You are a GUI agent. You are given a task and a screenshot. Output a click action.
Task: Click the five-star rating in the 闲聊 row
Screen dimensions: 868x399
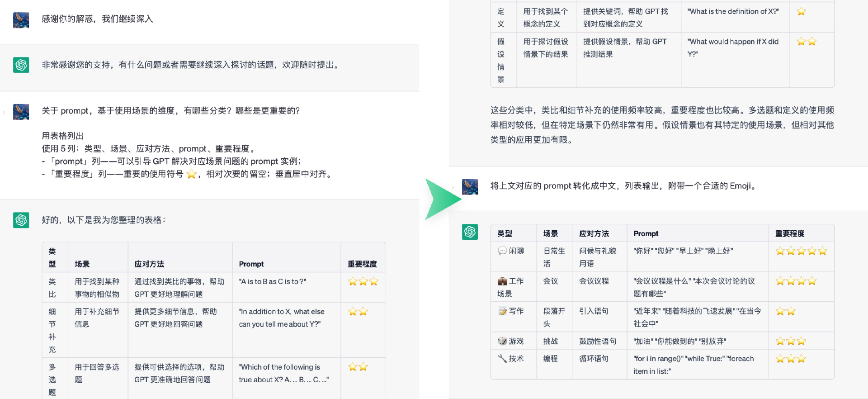pos(802,251)
